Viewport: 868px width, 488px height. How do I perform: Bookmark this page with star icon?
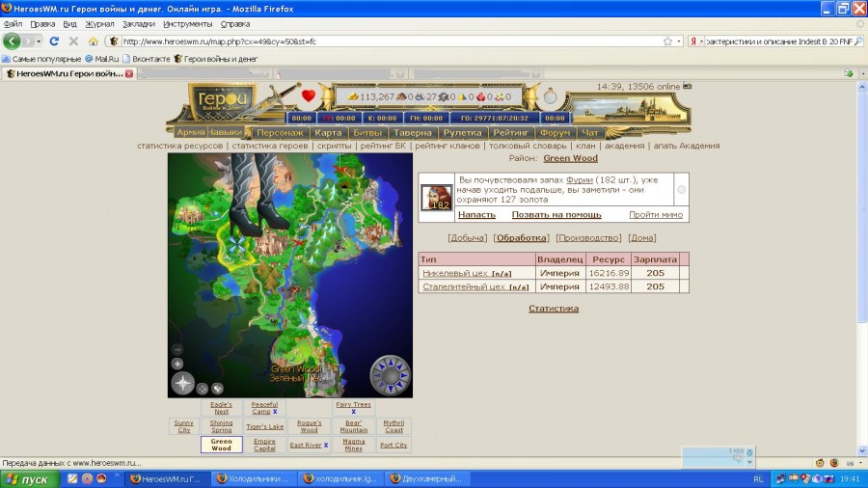click(667, 41)
